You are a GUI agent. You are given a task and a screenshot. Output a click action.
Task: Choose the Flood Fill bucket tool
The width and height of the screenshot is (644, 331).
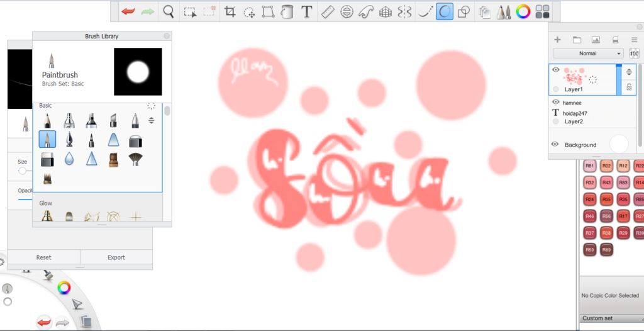point(287,11)
